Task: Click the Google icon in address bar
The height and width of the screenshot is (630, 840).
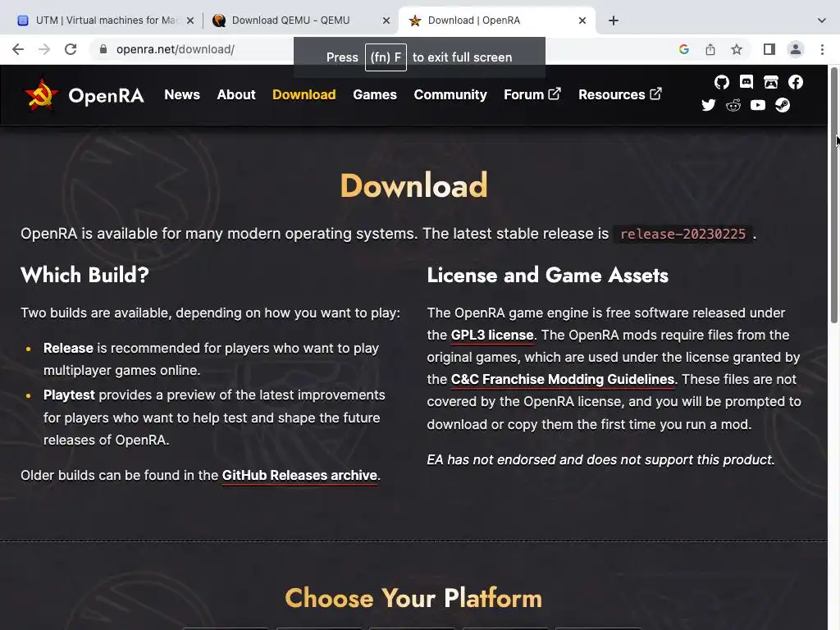Action: 683,49
